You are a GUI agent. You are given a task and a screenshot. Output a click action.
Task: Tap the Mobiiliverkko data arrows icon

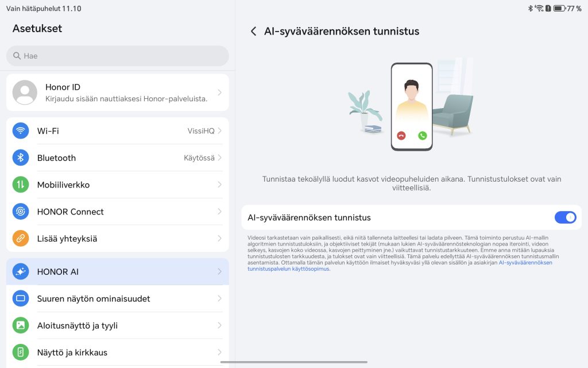[x=21, y=185]
